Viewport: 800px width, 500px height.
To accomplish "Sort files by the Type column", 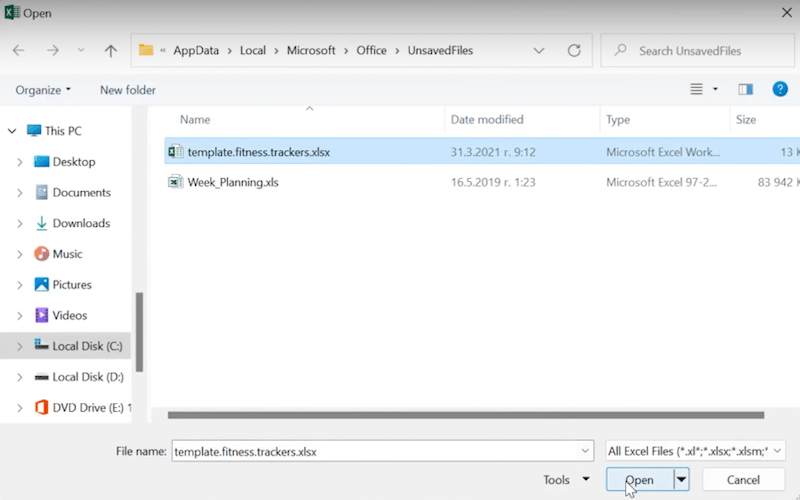I will 618,120.
